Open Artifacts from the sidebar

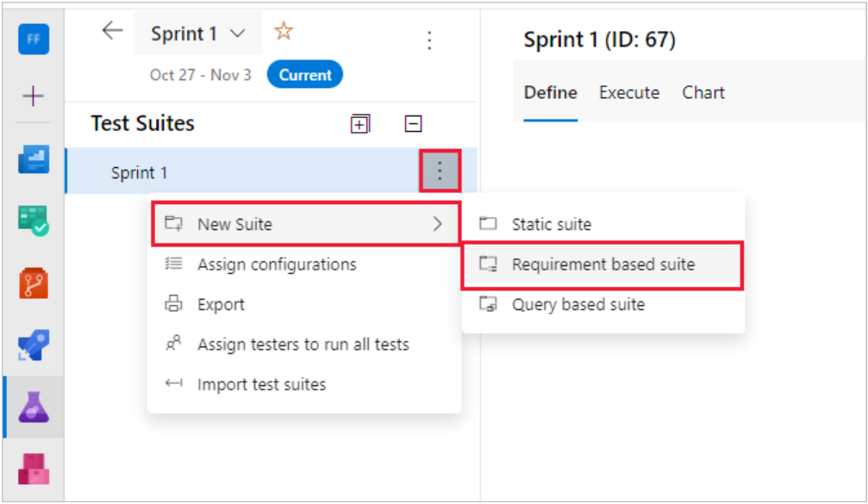pos(34,468)
